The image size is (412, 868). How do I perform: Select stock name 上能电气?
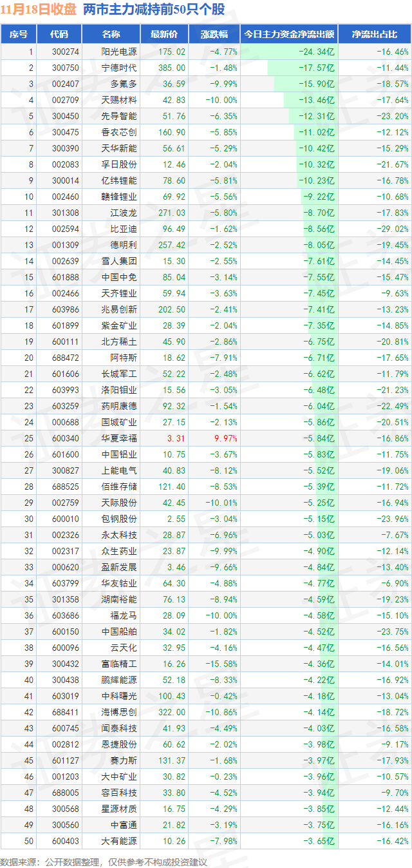point(119,470)
